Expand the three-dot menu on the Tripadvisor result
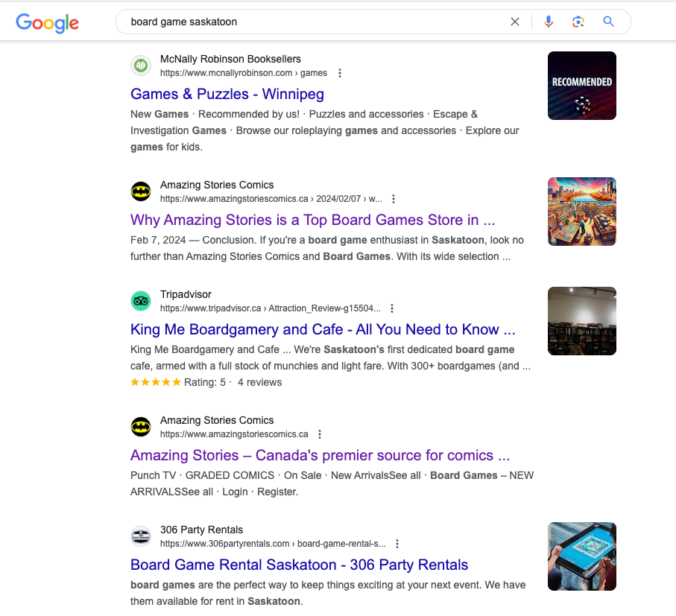676x616 pixels. (x=392, y=308)
